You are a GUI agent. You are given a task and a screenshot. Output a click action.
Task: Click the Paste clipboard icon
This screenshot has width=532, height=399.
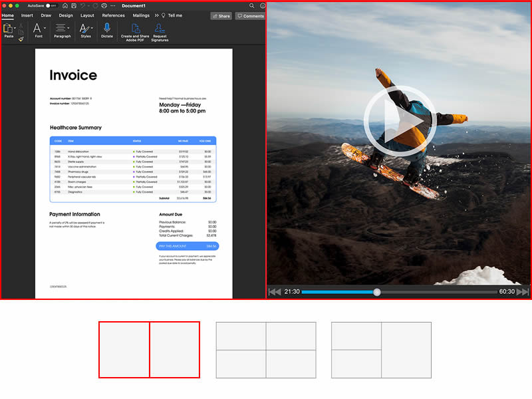(7, 29)
